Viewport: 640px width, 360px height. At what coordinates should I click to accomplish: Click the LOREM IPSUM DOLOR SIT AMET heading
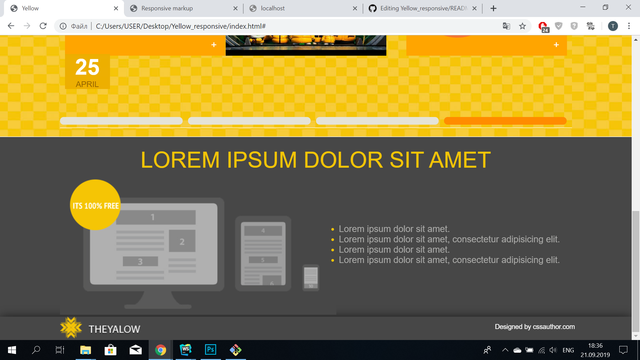(x=316, y=160)
